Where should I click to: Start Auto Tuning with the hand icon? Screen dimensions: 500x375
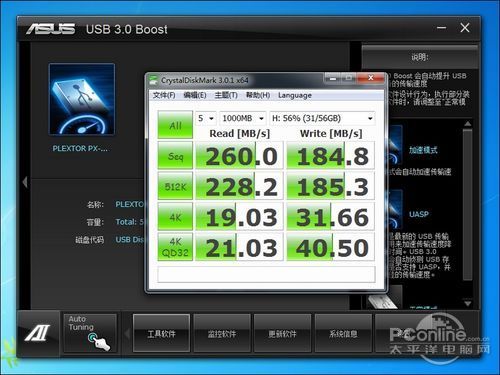pyautogui.click(x=90, y=333)
